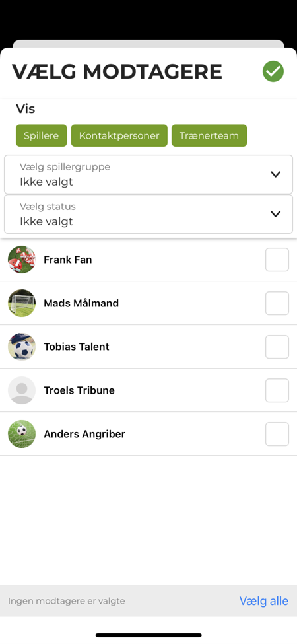Image resolution: width=297 pixels, height=644 pixels.
Task: Check the box for Frank Fan
Action: click(277, 260)
